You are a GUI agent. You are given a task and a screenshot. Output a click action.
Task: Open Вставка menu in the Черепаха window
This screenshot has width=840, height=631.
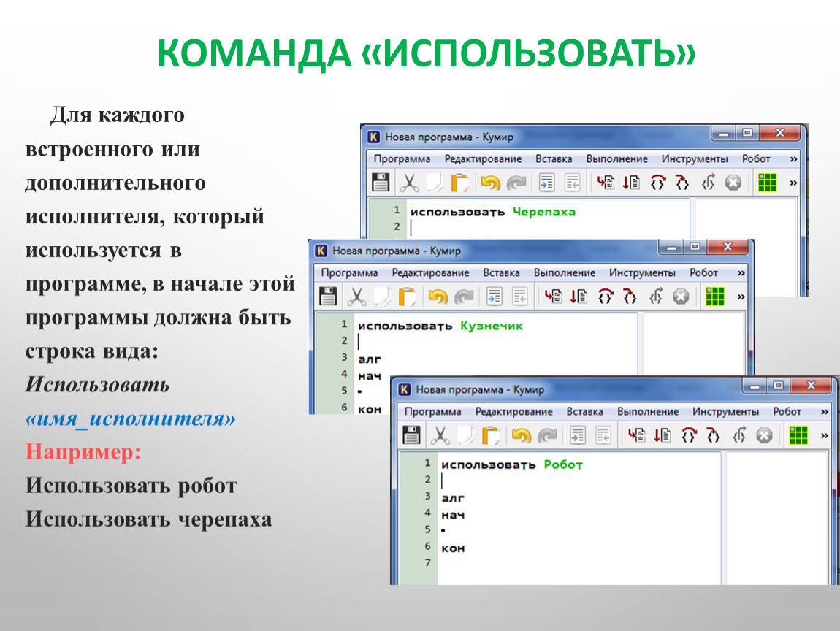click(x=553, y=159)
